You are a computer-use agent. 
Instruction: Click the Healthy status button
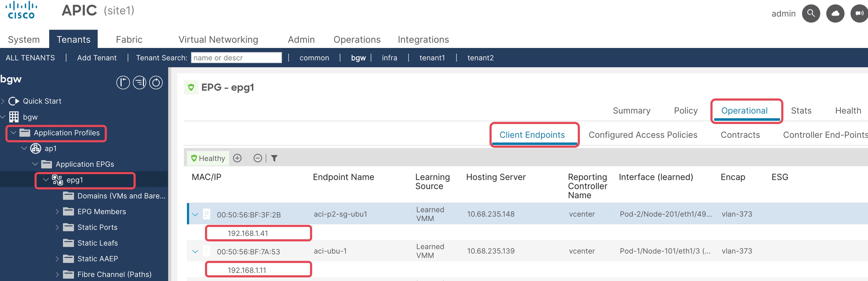[x=208, y=158]
